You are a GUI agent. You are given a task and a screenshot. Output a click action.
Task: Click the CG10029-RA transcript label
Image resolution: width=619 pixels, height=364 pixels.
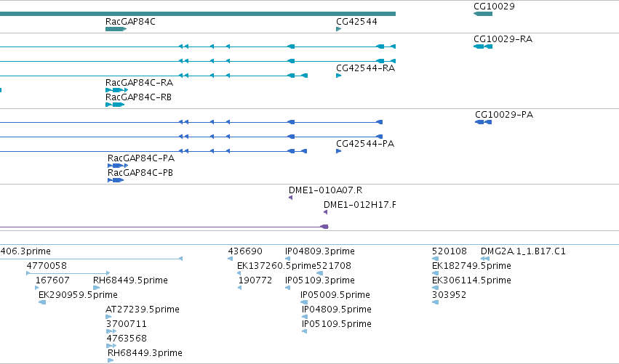(x=503, y=39)
